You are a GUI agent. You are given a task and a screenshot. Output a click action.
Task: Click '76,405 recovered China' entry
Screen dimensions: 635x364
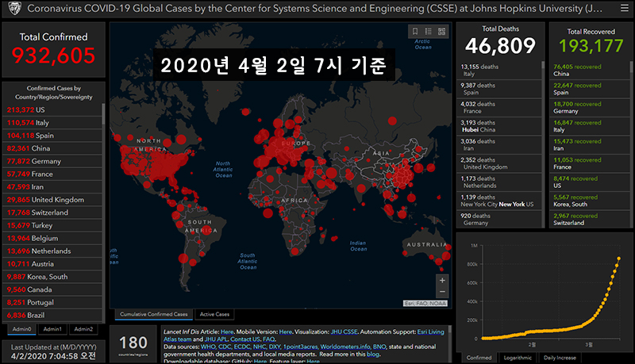[589, 70]
